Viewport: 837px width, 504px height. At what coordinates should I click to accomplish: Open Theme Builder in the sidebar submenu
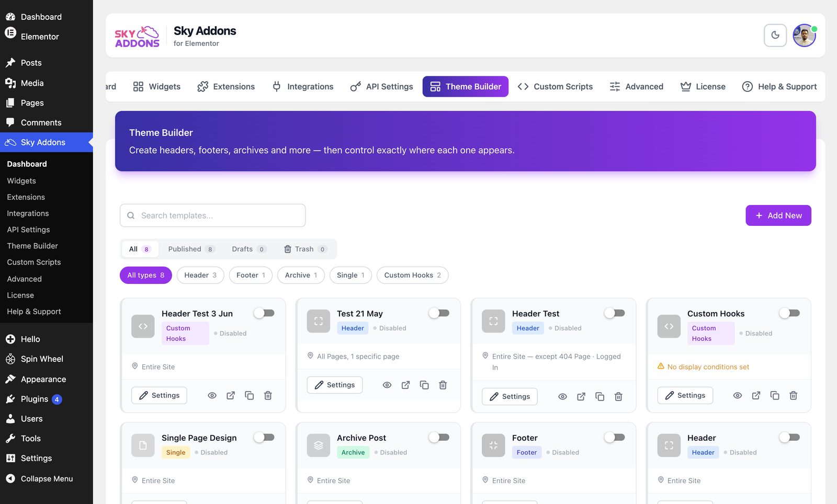click(x=32, y=246)
